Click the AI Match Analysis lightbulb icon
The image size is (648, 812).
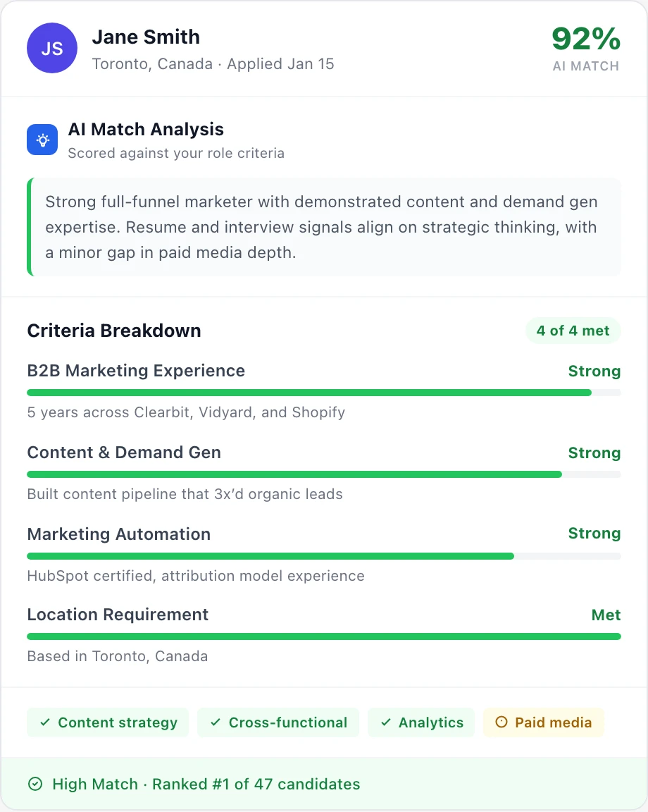[42, 140]
